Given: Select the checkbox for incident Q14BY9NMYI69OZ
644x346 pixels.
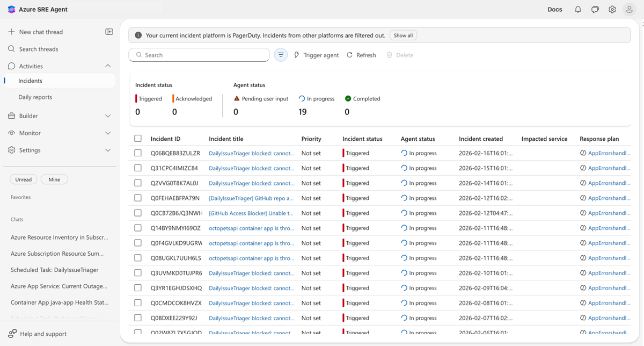Looking at the screenshot, I should (138, 228).
